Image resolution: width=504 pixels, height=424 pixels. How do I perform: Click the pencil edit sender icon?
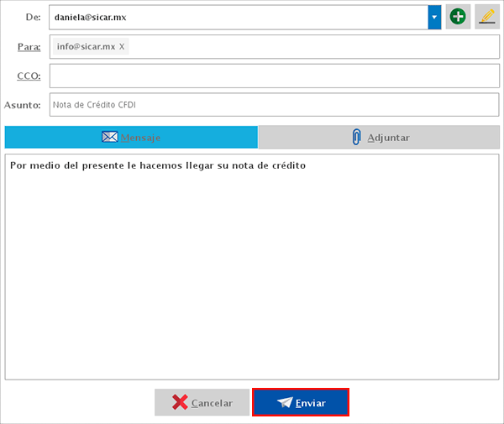(x=486, y=17)
